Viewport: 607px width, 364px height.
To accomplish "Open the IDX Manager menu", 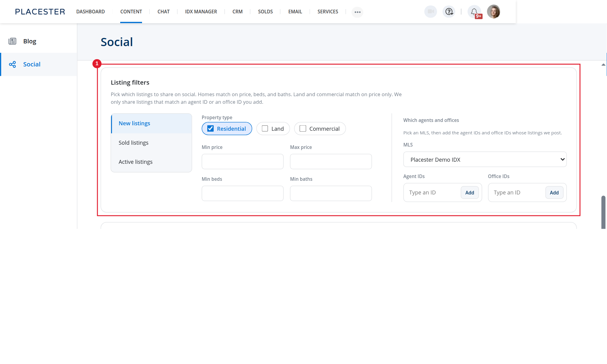I will pos(201,12).
